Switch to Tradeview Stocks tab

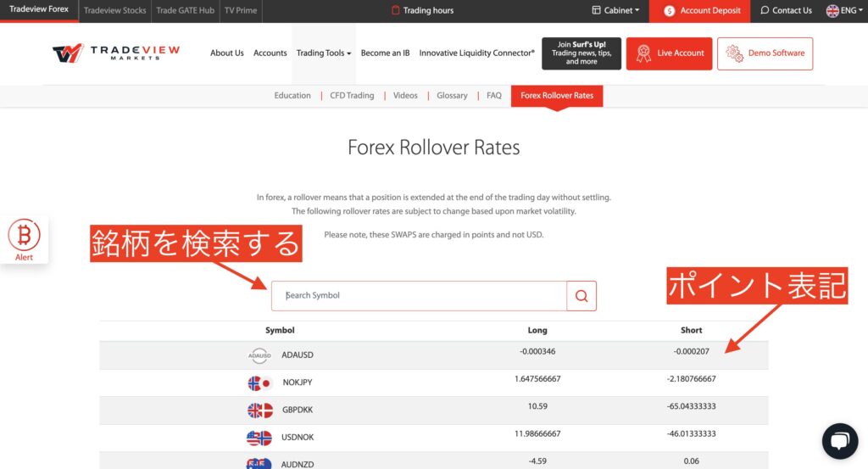(114, 10)
